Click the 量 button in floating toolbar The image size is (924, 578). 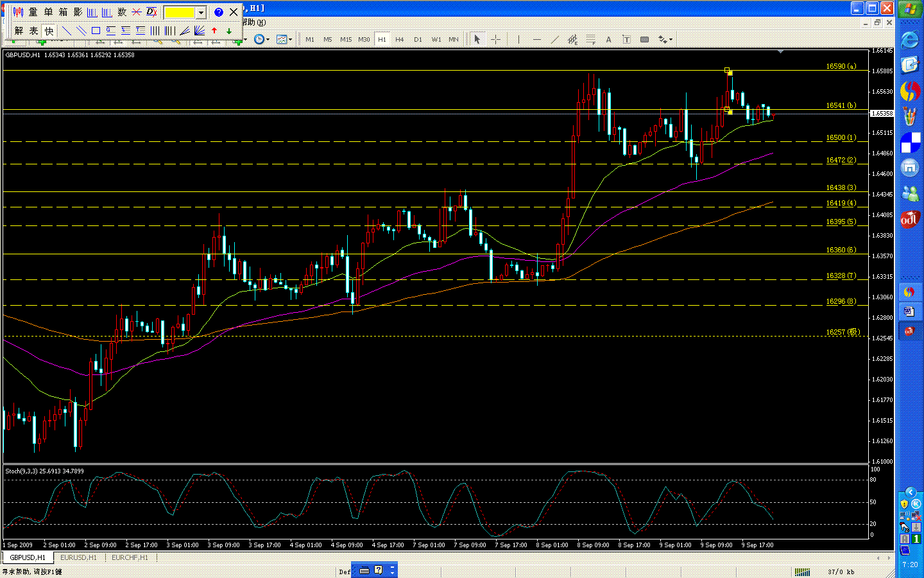33,12
